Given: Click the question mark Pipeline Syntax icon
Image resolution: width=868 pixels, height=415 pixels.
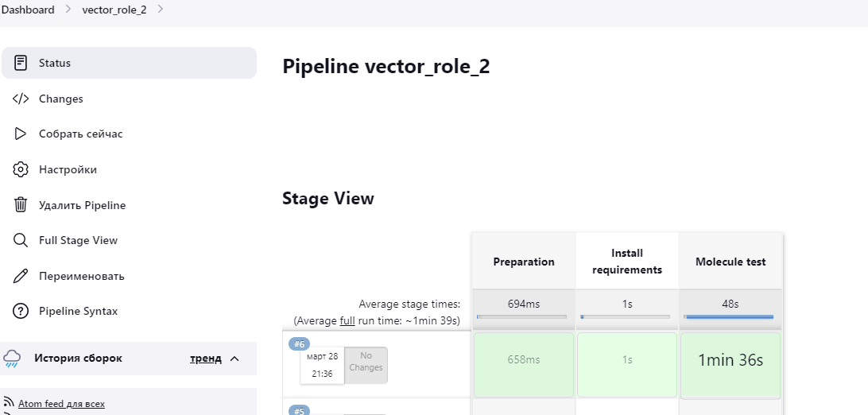Looking at the screenshot, I should point(21,311).
